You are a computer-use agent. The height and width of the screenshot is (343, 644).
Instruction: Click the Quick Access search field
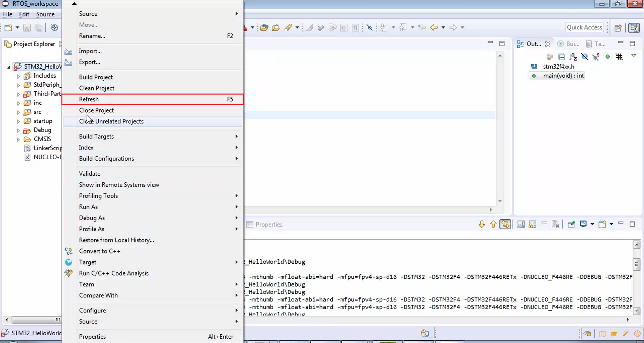click(x=584, y=27)
